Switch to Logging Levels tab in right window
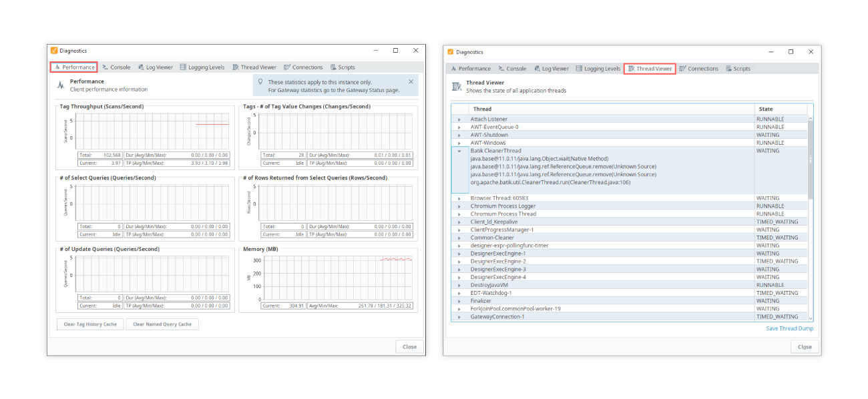The image size is (868, 399). [x=598, y=69]
